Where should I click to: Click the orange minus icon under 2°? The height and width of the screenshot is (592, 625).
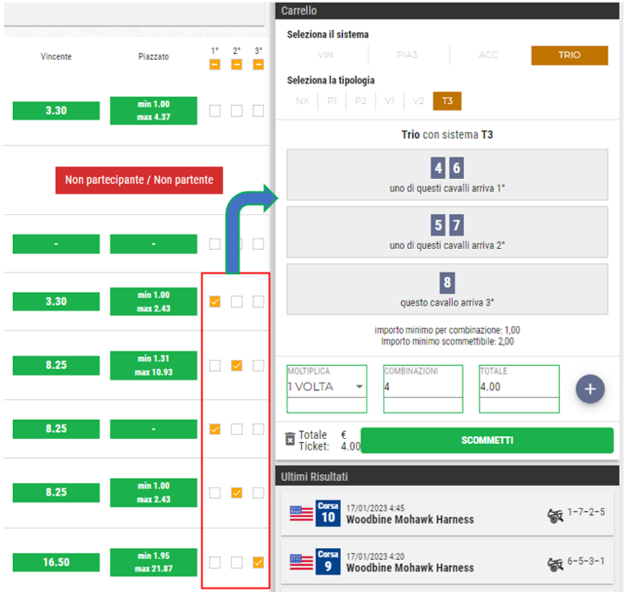point(237,65)
